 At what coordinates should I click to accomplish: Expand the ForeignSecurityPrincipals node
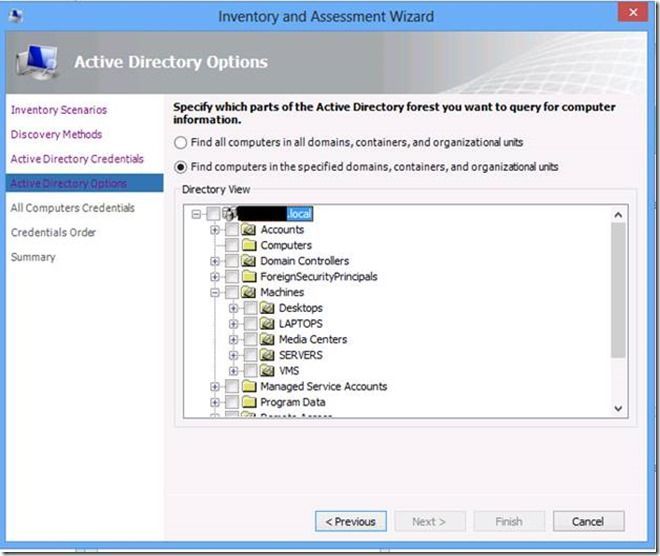point(215,277)
